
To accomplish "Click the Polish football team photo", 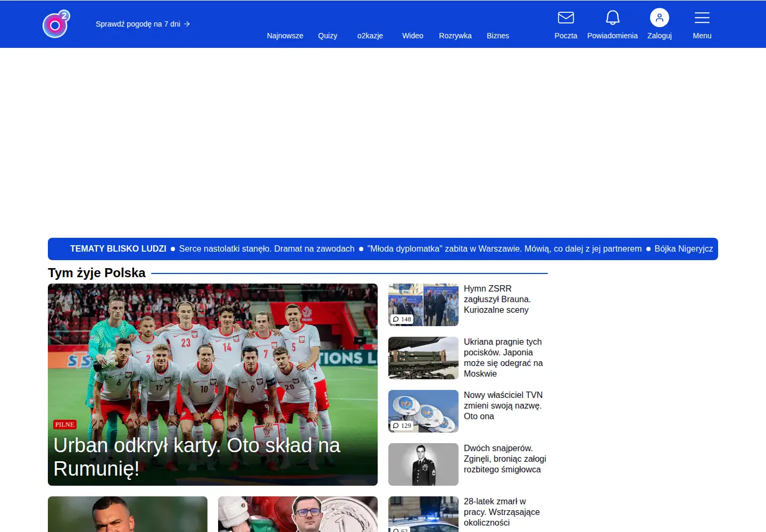I will (213, 385).
